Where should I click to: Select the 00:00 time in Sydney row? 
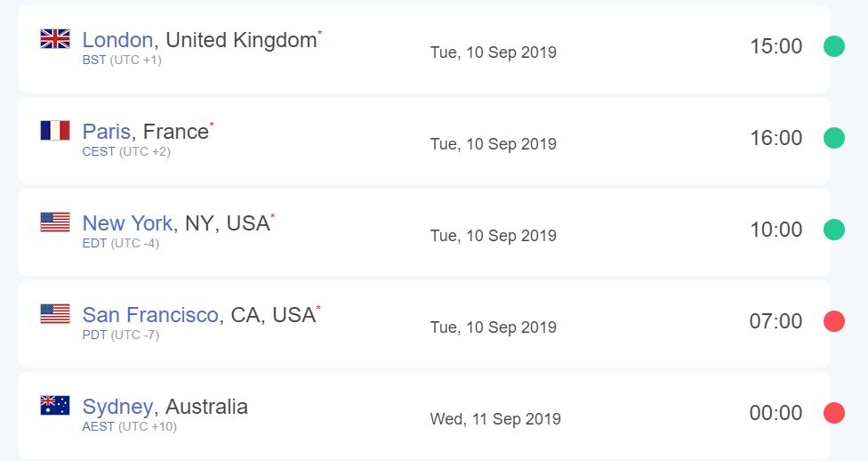click(776, 413)
